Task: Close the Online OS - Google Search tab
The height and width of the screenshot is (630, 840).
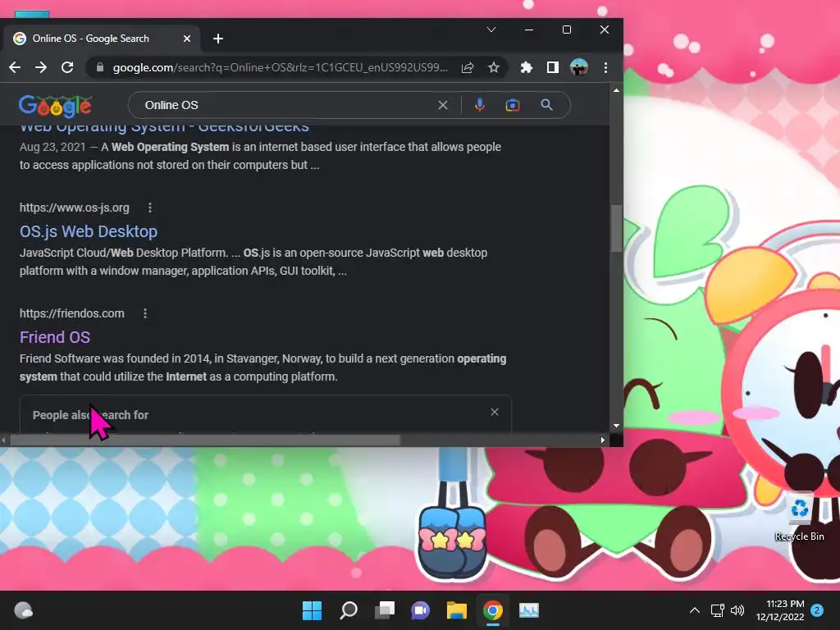Action: pyautogui.click(x=187, y=39)
